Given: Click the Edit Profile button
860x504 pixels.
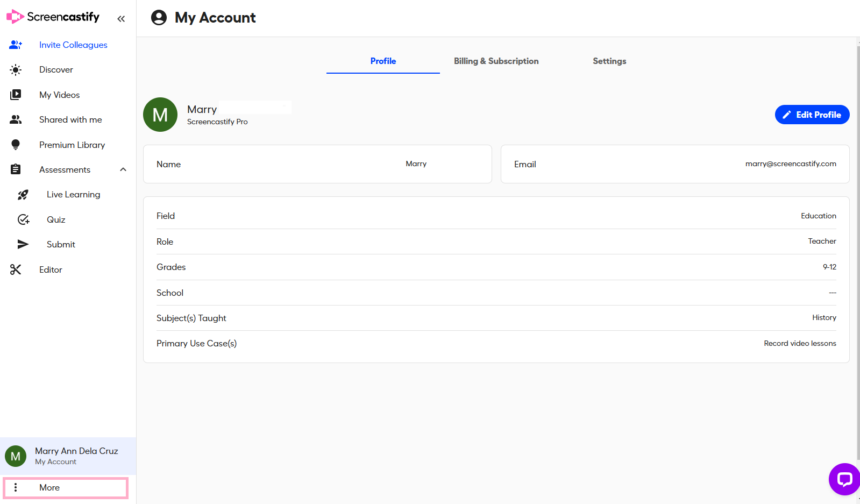Looking at the screenshot, I should (812, 115).
